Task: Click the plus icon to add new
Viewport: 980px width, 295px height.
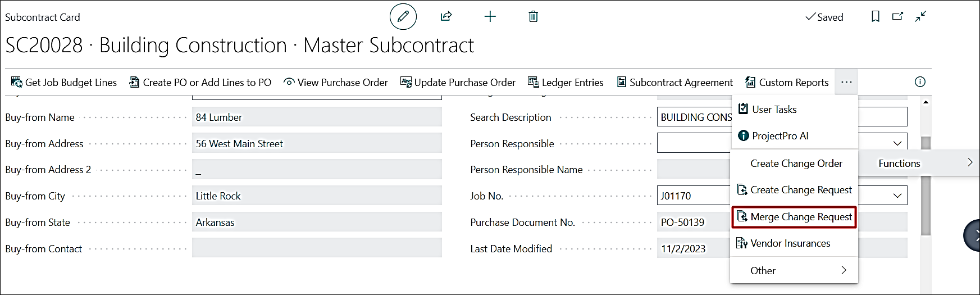Action: pyautogui.click(x=490, y=17)
